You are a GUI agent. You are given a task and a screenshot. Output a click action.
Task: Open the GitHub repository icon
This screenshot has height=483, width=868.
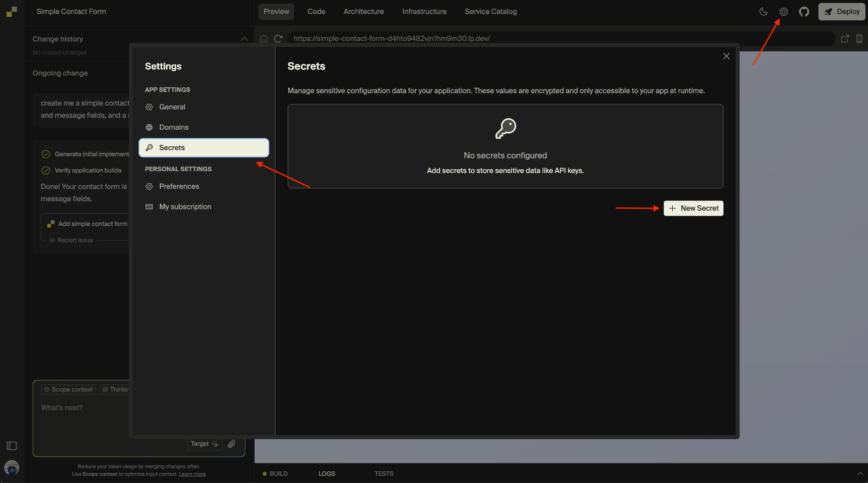[804, 12]
